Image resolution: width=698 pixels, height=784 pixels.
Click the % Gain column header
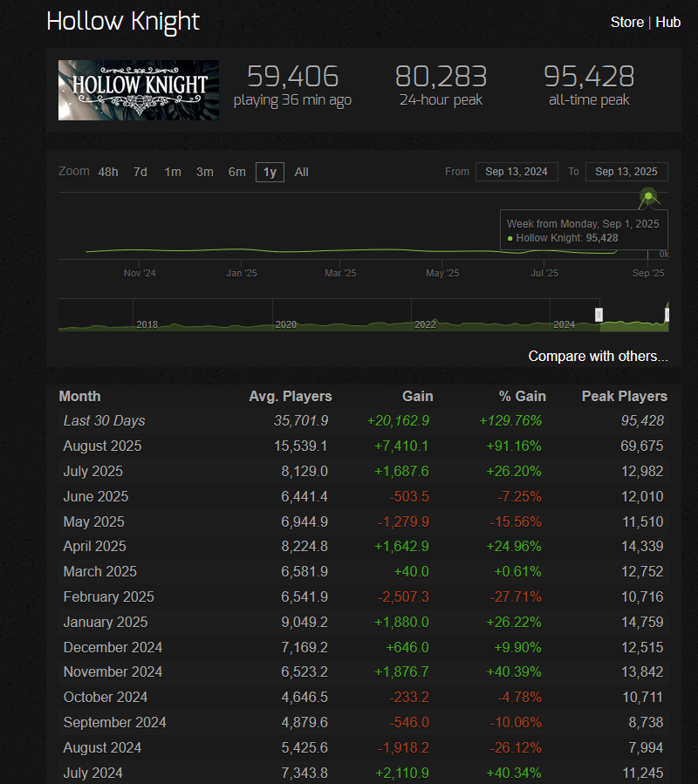(522, 396)
